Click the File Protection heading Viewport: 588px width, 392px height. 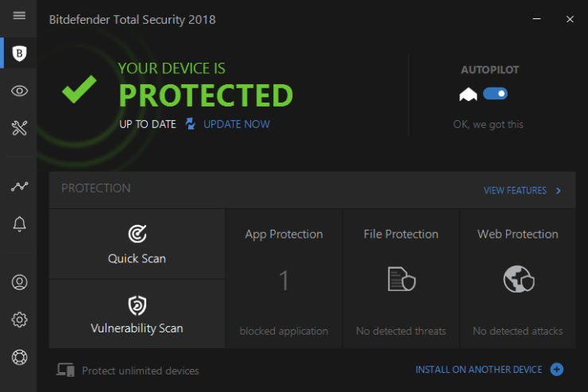401,234
